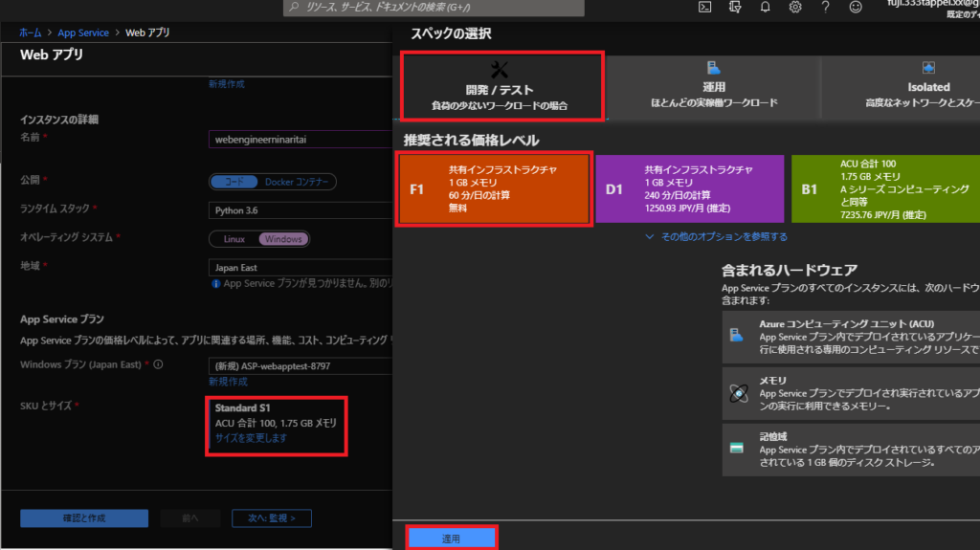
Task: Click info icon next to Windows plan label
Action: pos(158,364)
